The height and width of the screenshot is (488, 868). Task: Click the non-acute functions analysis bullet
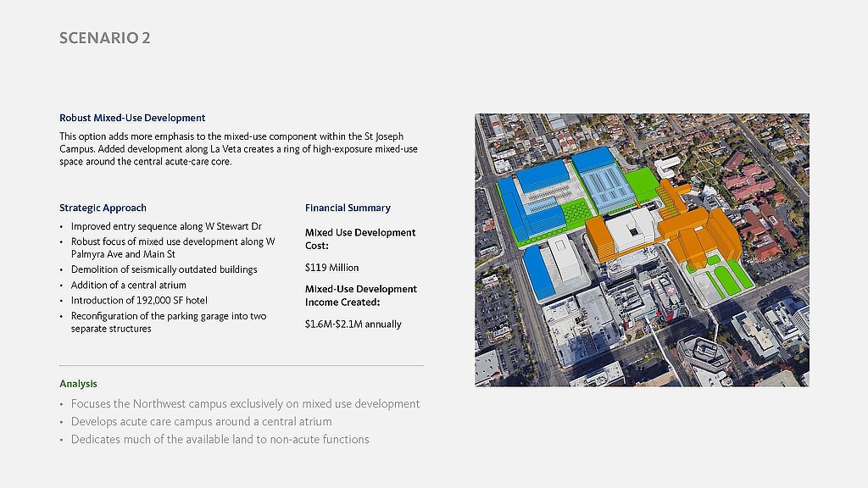pyautogui.click(x=220, y=439)
